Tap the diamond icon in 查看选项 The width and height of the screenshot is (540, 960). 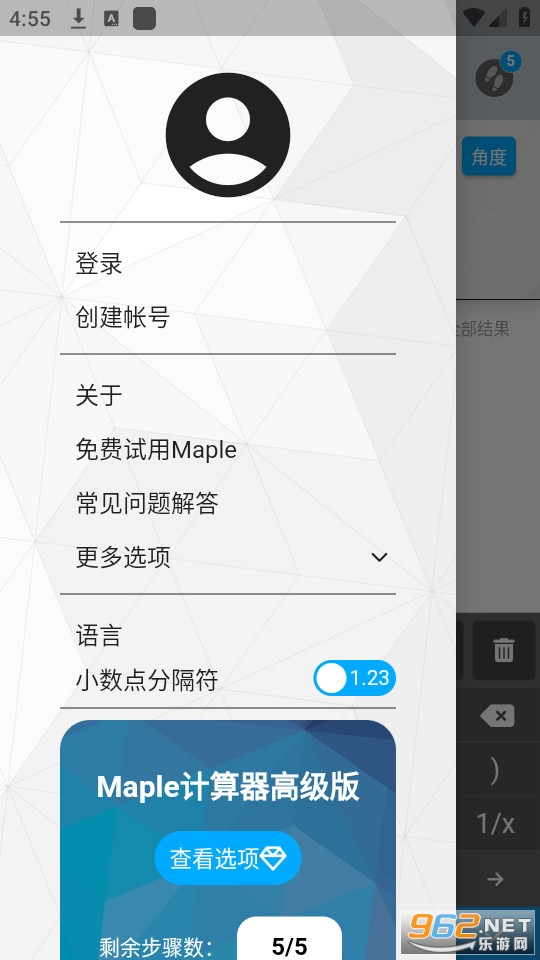pyautogui.click(x=272, y=858)
